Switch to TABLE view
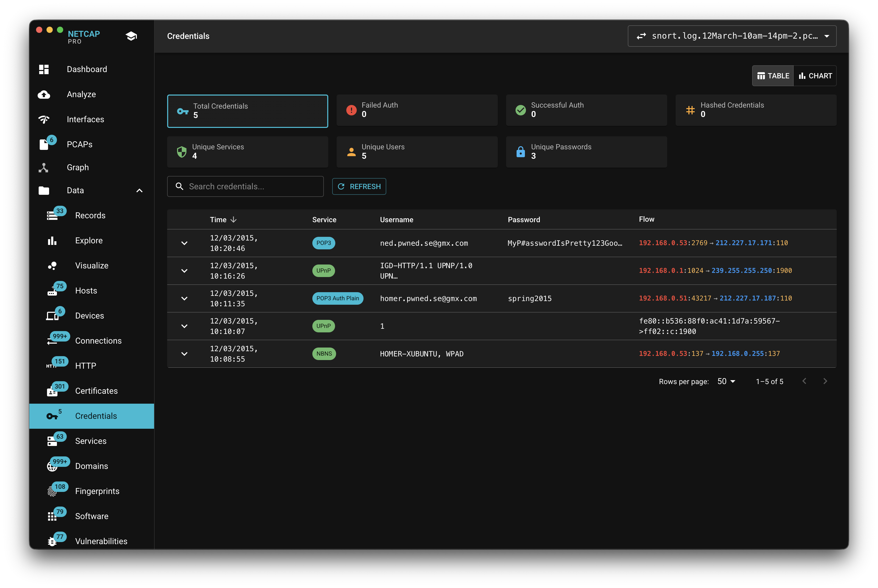Image resolution: width=878 pixels, height=588 pixels. point(773,76)
